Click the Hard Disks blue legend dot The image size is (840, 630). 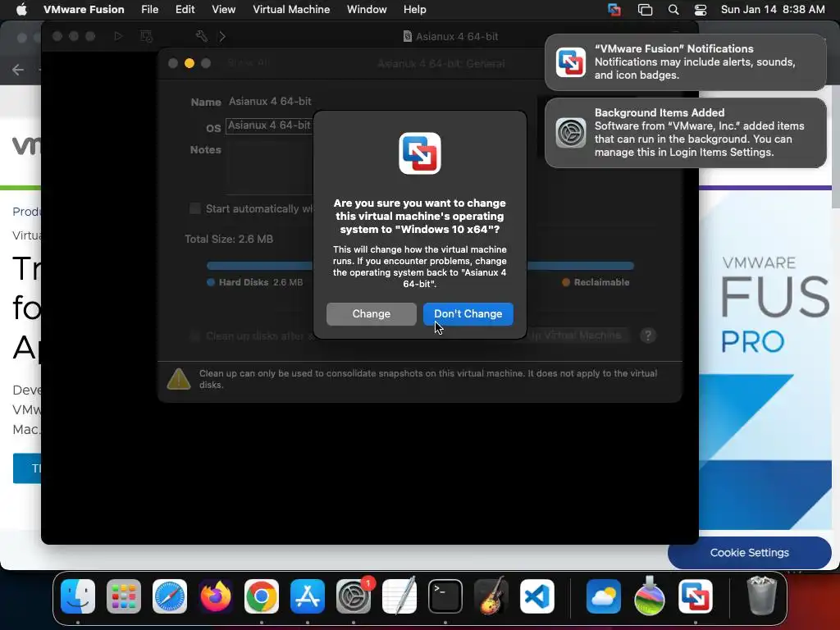pos(211,282)
